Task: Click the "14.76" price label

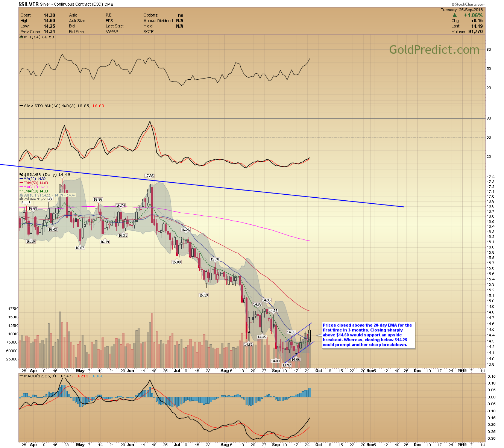Action: [x=273, y=311]
